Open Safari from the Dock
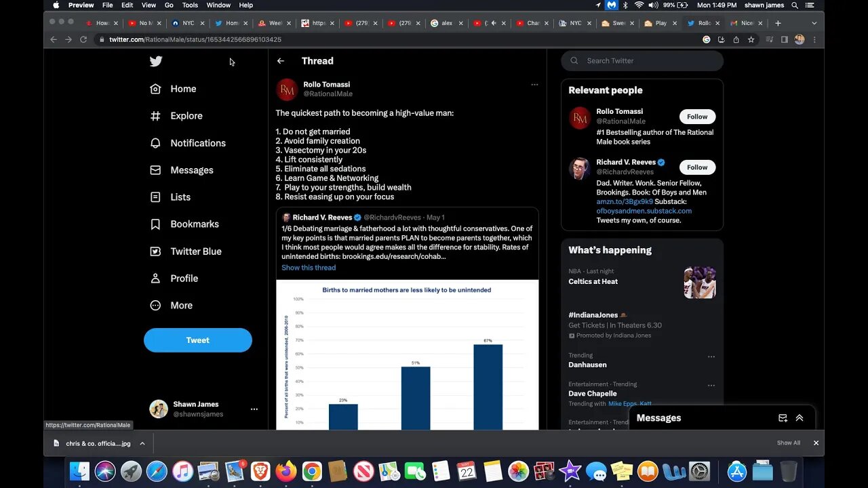 [x=157, y=471]
